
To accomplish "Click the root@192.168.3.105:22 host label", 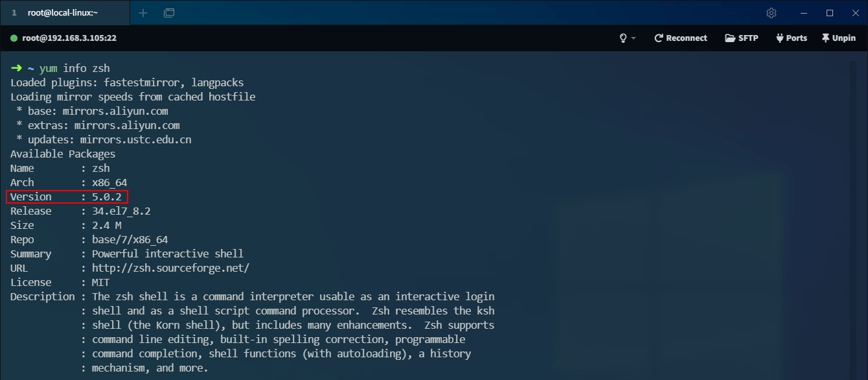I will pyautogui.click(x=69, y=38).
